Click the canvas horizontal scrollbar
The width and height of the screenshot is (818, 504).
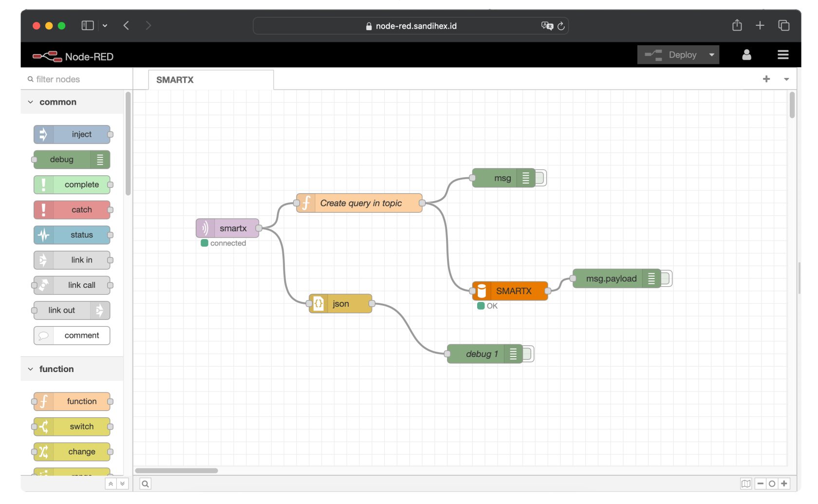[176, 470]
